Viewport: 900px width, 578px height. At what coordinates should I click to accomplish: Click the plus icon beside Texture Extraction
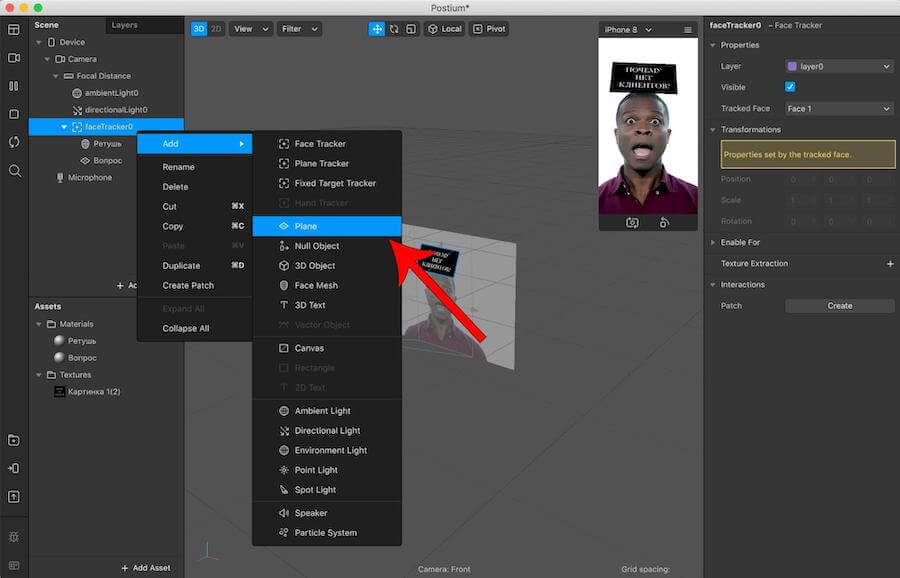(x=890, y=264)
